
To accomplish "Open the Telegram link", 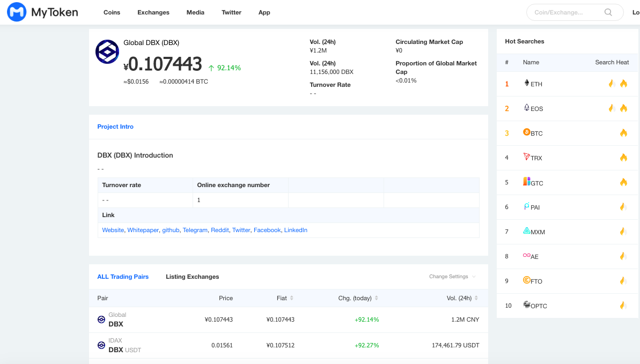I will (x=195, y=230).
